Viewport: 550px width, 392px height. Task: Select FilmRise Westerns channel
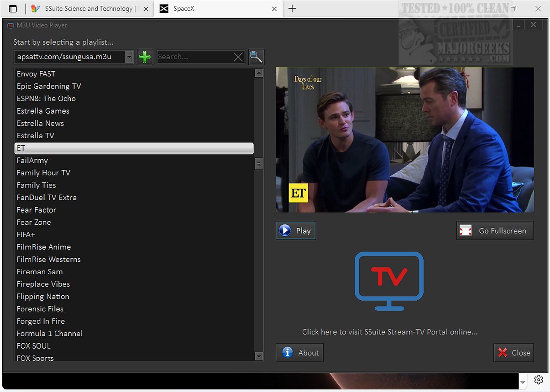(134, 259)
